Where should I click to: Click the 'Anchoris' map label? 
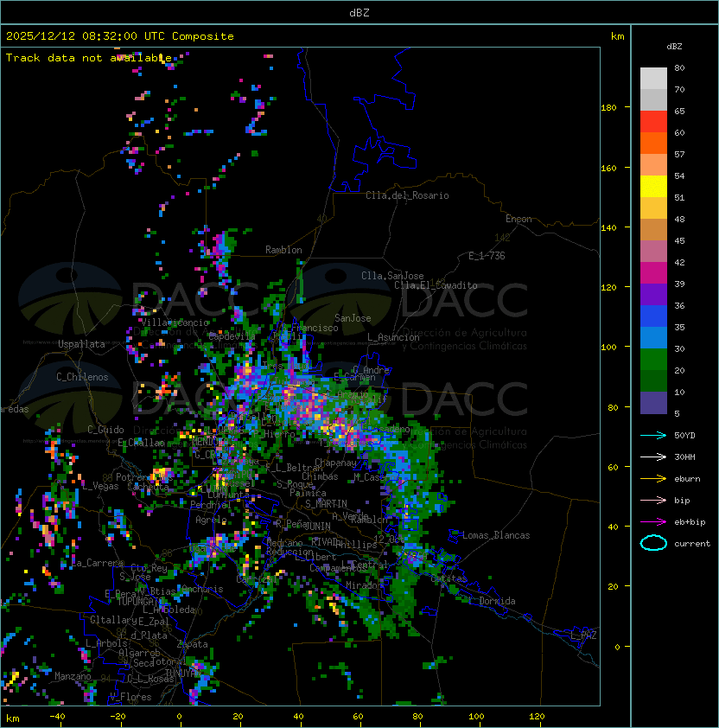coord(202,589)
